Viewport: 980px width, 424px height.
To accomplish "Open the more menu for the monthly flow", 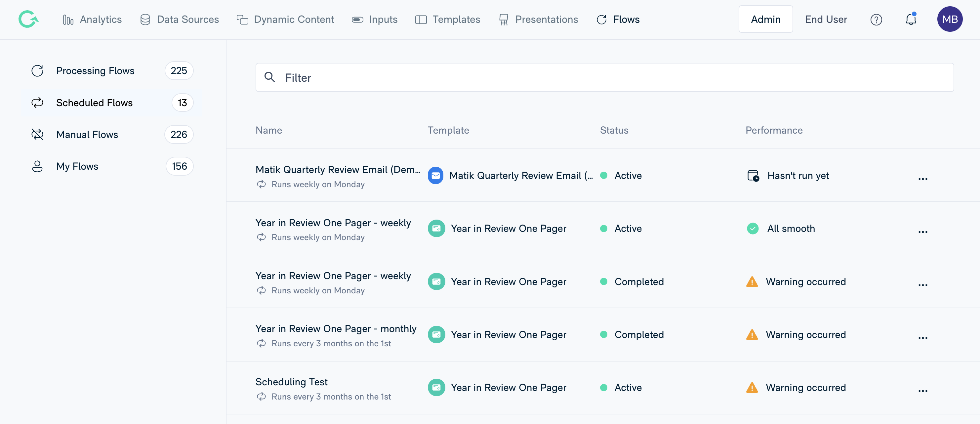I will coord(922,337).
